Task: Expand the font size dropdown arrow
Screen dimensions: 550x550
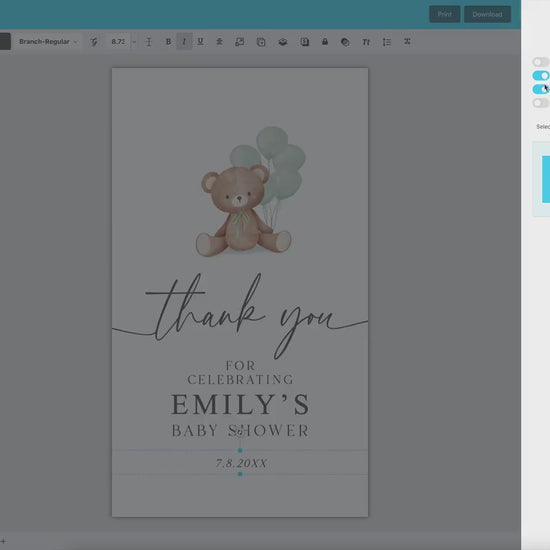Action: 134,42
